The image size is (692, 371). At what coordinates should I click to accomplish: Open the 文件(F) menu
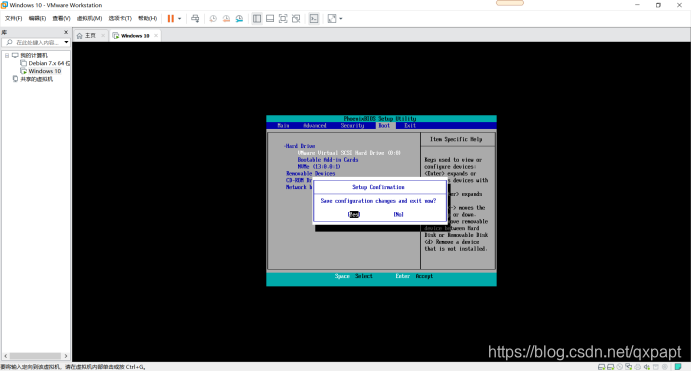tap(13, 19)
